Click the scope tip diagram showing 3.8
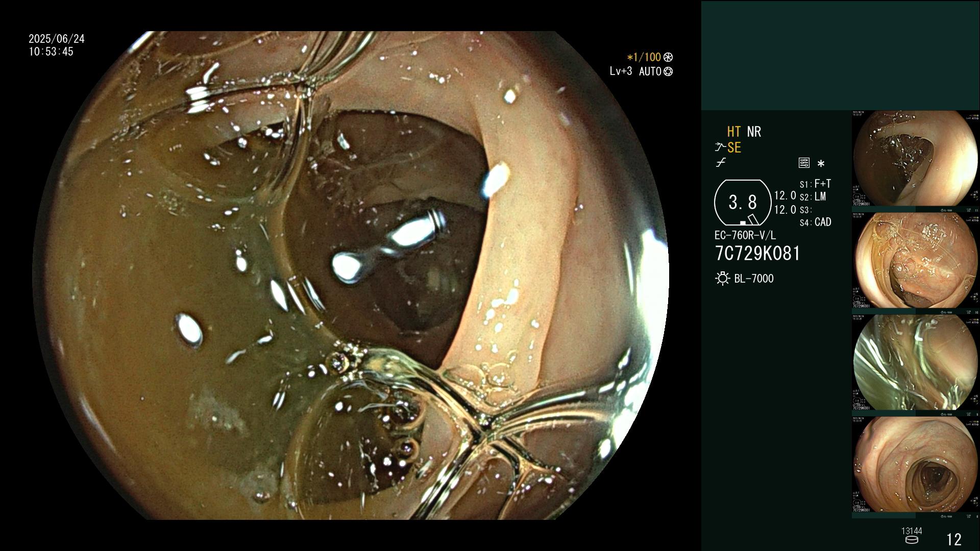 743,203
